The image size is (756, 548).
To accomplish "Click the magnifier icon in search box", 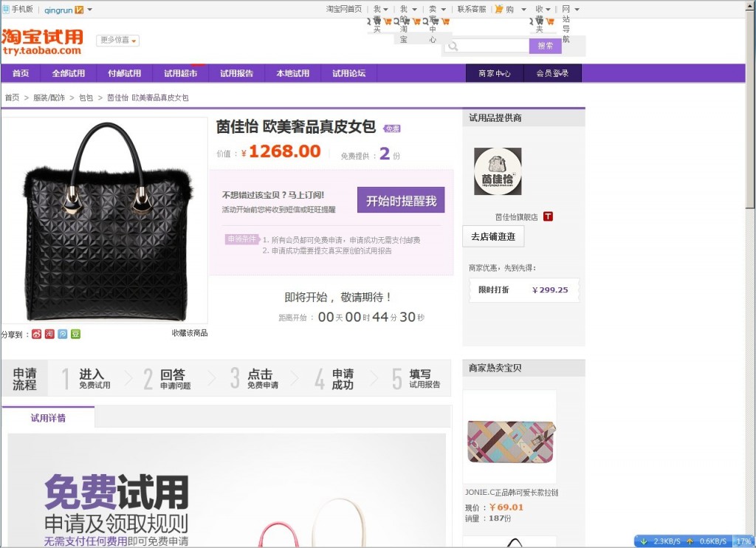I will coord(453,47).
